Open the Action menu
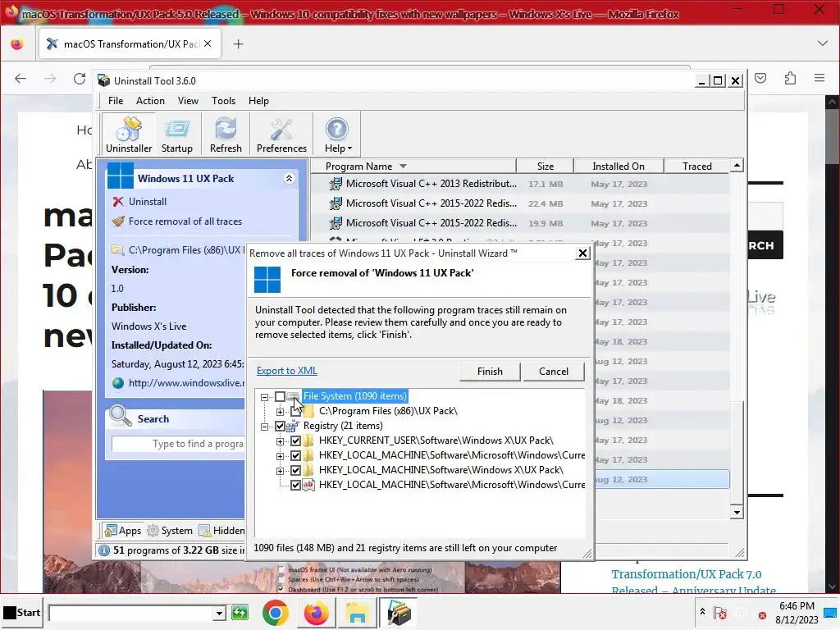 click(x=150, y=101)
